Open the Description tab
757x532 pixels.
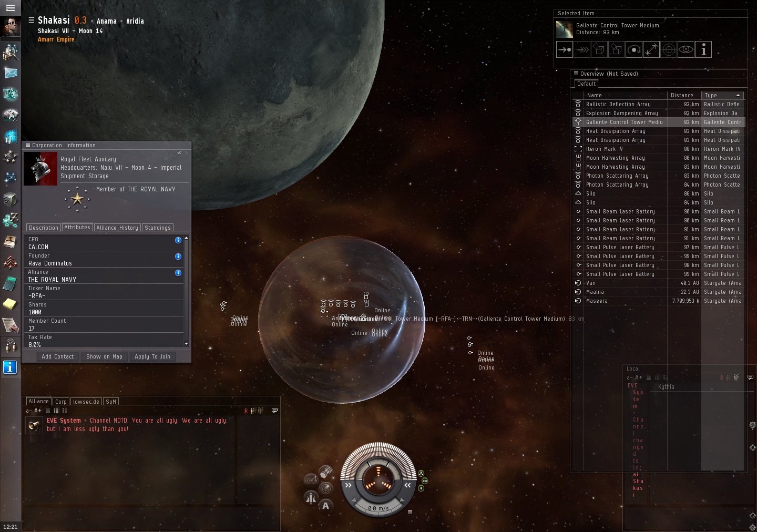(x=44, y=228)
